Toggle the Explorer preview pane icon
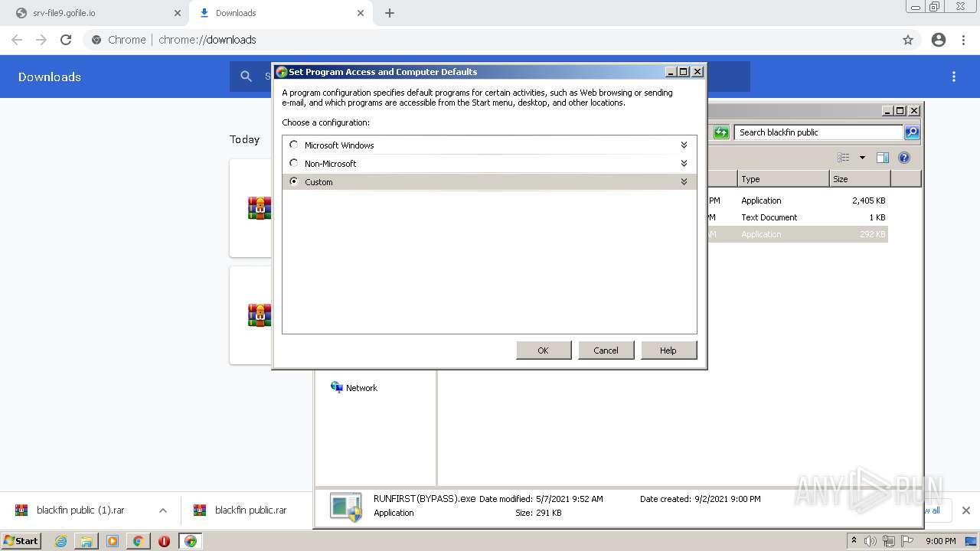Image resolution: width=980 pixels, height=551 pixels. [x=883, y=158]
